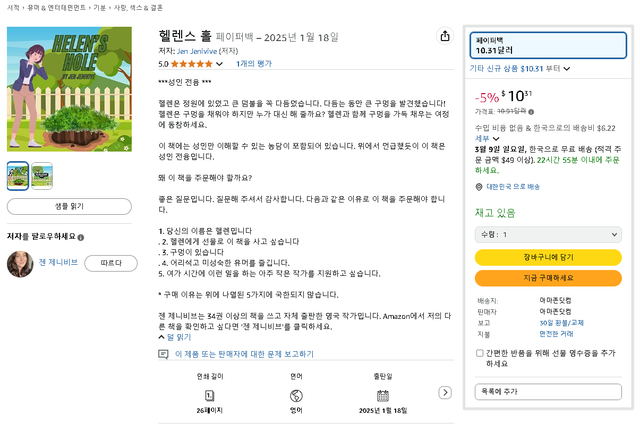Click the Follow author button
640x429 pixels.
point(111,263)
